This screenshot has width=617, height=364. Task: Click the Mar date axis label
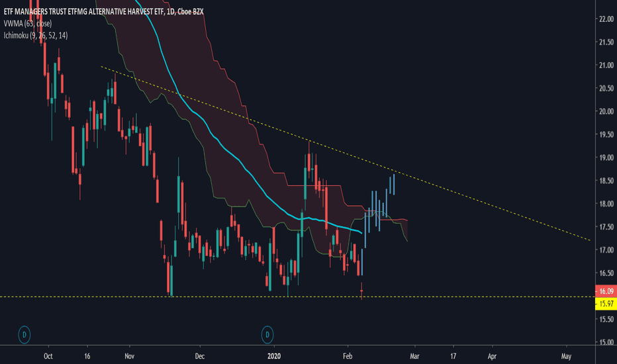(414, 356)
